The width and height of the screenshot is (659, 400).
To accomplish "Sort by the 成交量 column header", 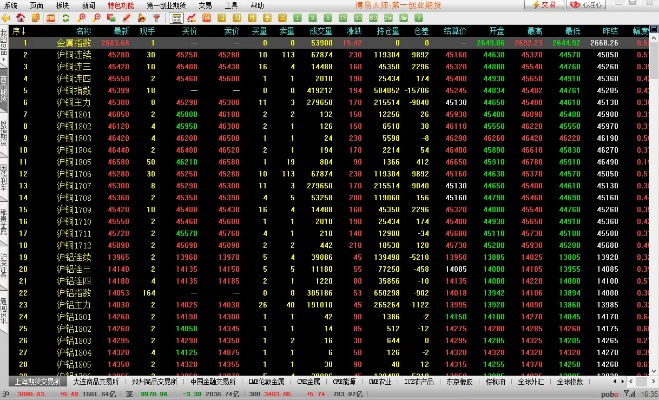I will coord(320,31).
